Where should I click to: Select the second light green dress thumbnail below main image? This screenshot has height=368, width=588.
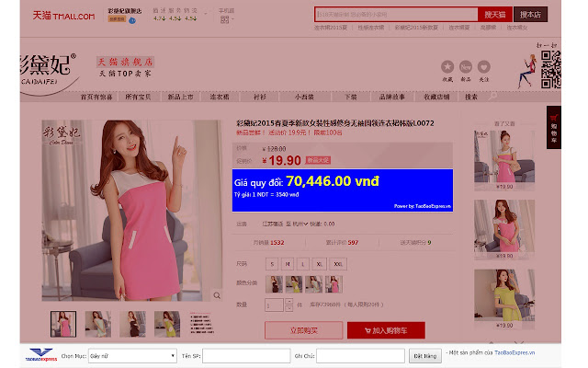[98, 324]
